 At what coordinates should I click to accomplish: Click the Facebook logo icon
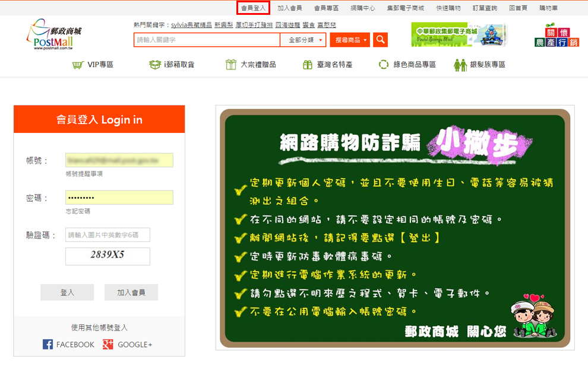tap(48, 344)
